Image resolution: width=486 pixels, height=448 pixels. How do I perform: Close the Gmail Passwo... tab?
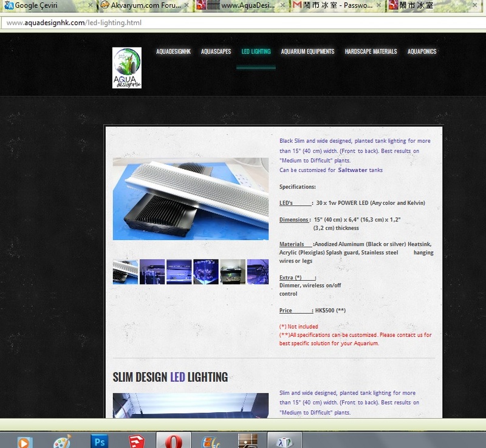tap(378, 5)
